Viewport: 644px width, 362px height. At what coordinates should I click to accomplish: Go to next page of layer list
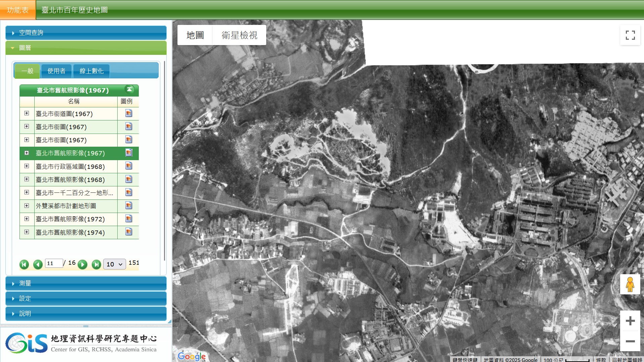coord(82,264)
